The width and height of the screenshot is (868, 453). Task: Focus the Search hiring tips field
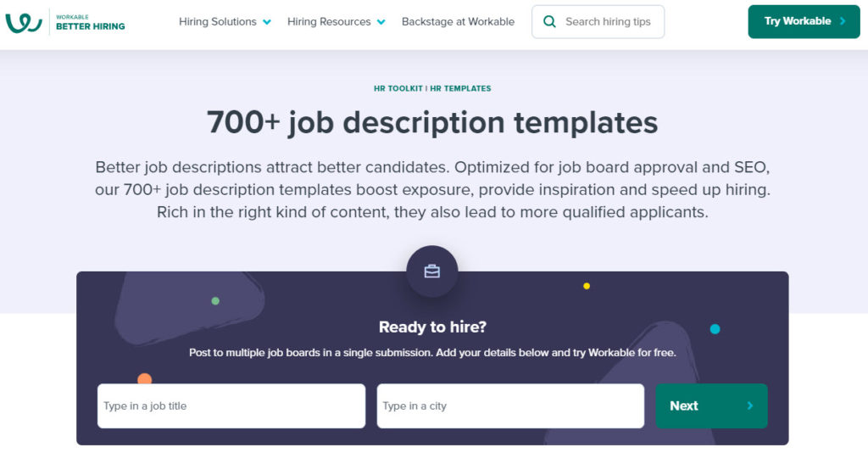coord(598,21)
